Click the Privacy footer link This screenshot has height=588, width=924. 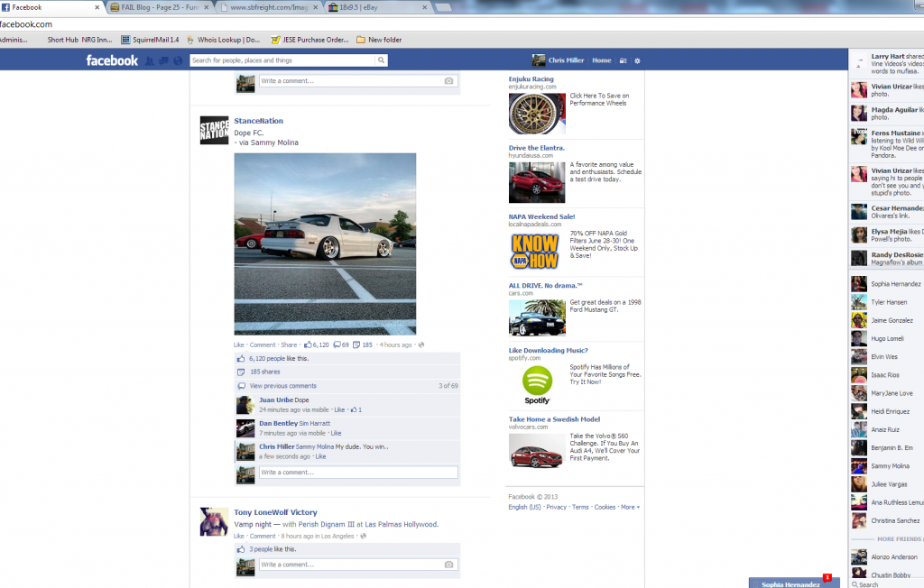click(x=556, y=507)
